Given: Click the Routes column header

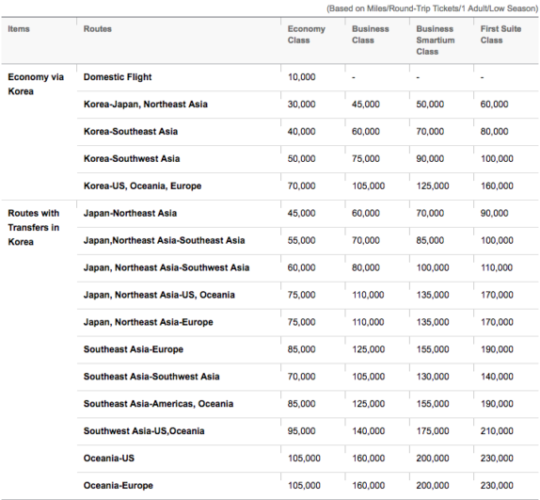Looking at the screenshot, I should 97,29.
